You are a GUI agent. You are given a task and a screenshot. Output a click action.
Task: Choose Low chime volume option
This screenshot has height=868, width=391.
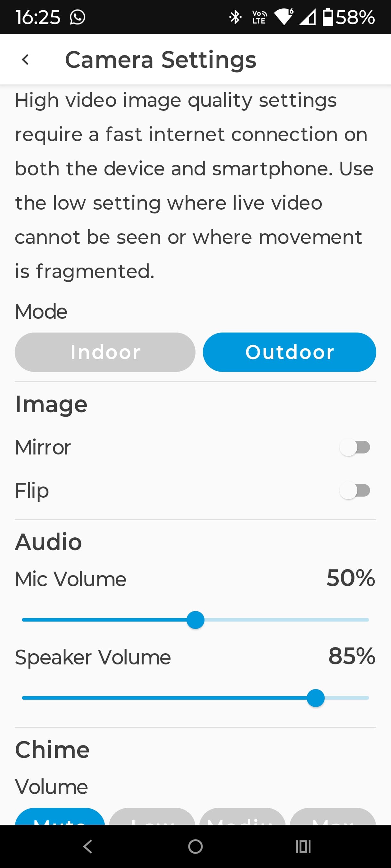pyautogui.click(x=152, y=817)
